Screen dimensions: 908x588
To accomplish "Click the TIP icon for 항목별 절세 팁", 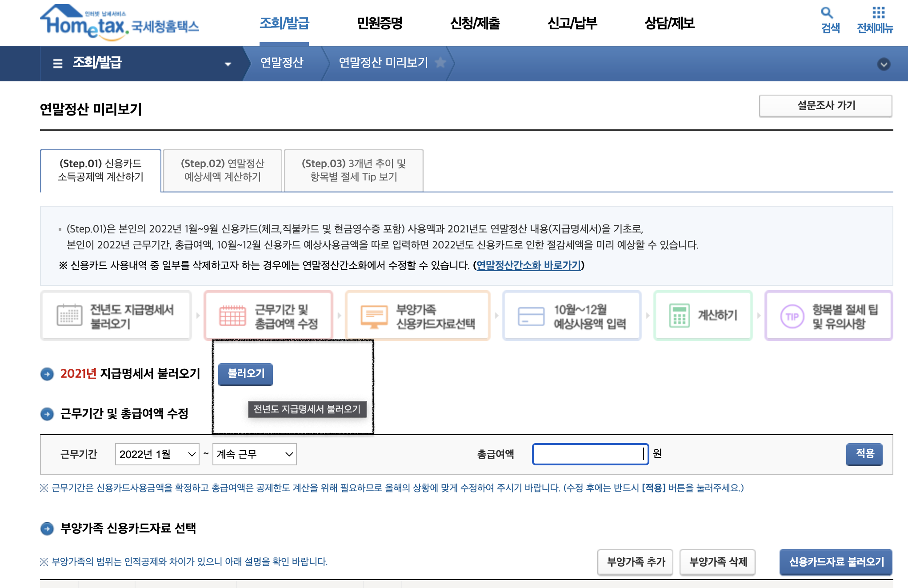I will click(x=792, y=316).
